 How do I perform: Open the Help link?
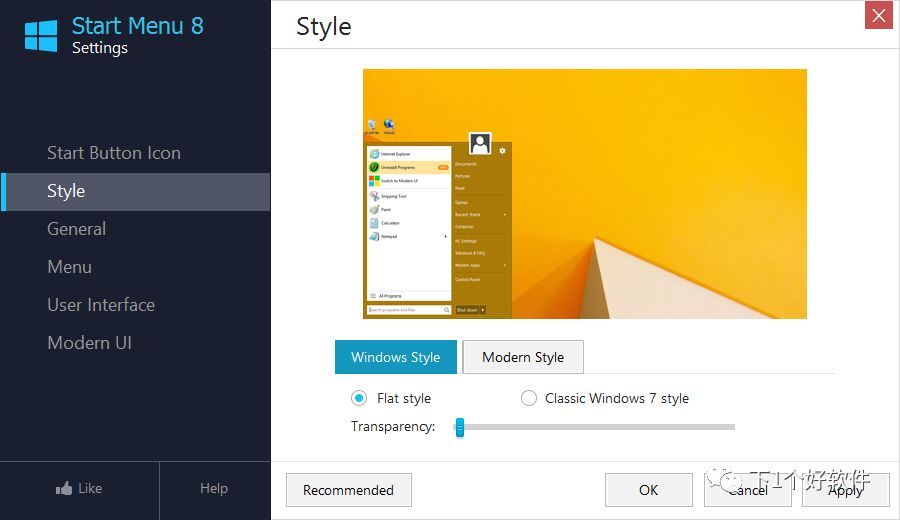pyautogui.click(x=214, y=488)
